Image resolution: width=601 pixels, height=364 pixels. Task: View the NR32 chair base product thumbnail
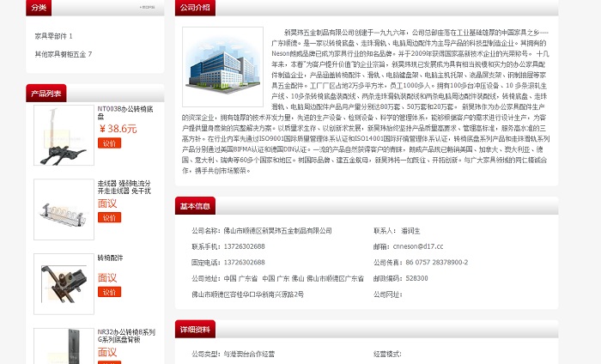[x=64, y=346]
